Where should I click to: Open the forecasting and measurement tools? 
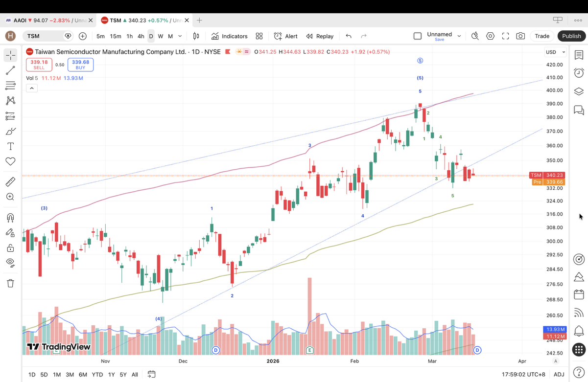point(10,116)
